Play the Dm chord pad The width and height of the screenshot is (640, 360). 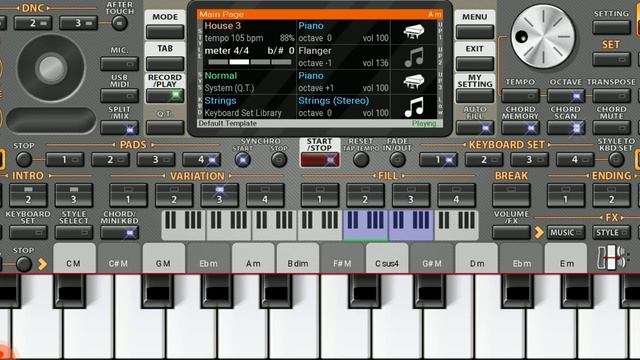pyautogui.click(x=477, y=258)
